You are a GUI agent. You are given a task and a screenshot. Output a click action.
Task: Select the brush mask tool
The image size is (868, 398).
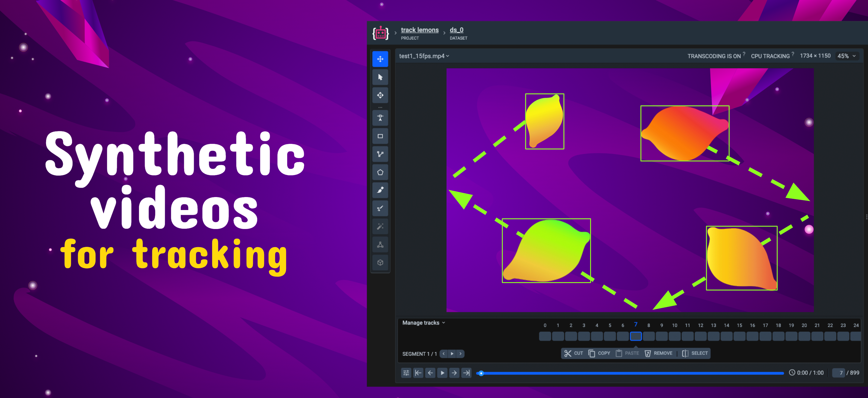pyautogui.click(x=380, y=190)
